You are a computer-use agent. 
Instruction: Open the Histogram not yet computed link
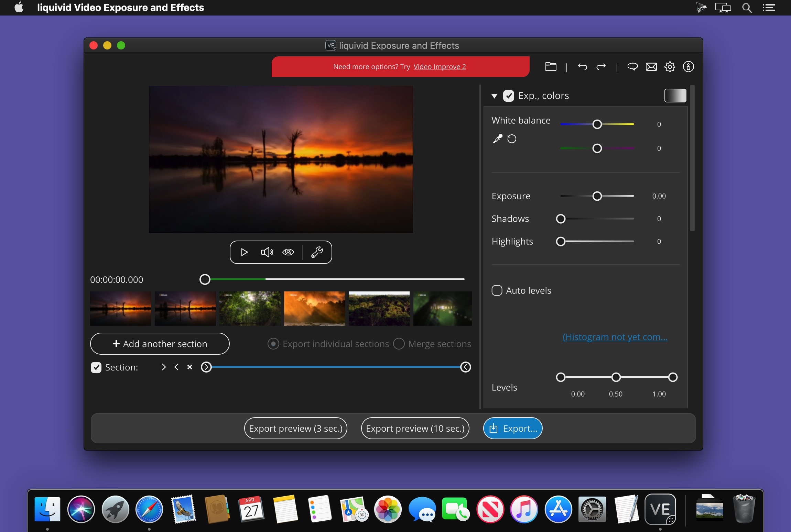615,337
